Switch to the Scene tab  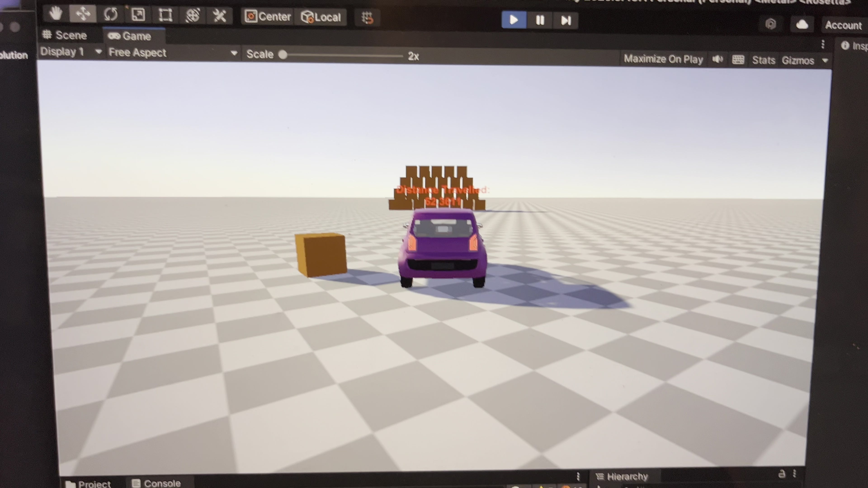point(65,35)
